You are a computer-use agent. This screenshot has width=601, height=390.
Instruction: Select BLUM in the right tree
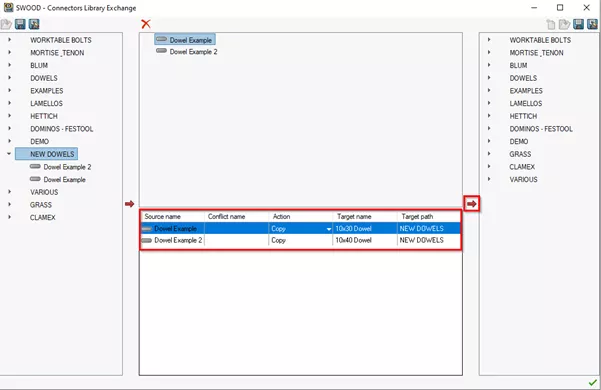point(518,66)
